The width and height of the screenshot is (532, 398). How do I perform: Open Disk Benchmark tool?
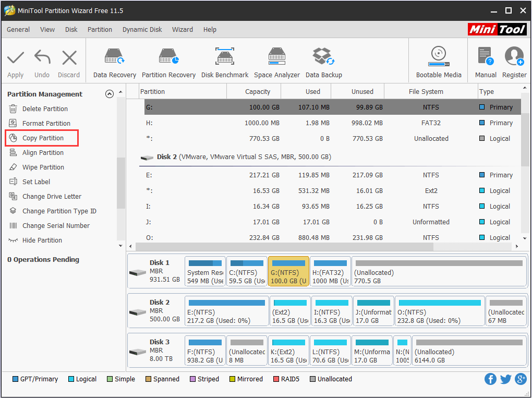click(225, 64)
